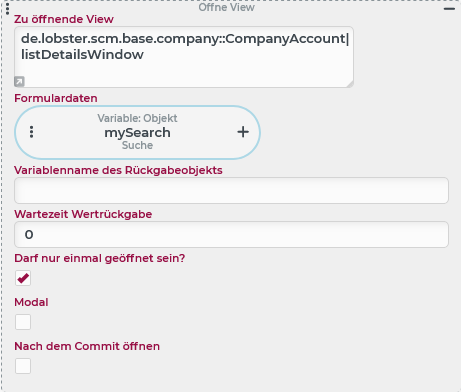
Task: Click the resize grip of the Zu öffnende View box
Action: 350,84
